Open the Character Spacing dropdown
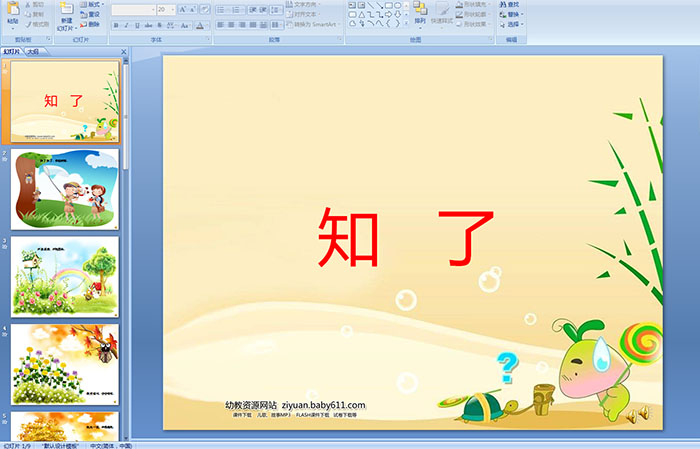This screenshot has height=449, width=700. (171, 25)
